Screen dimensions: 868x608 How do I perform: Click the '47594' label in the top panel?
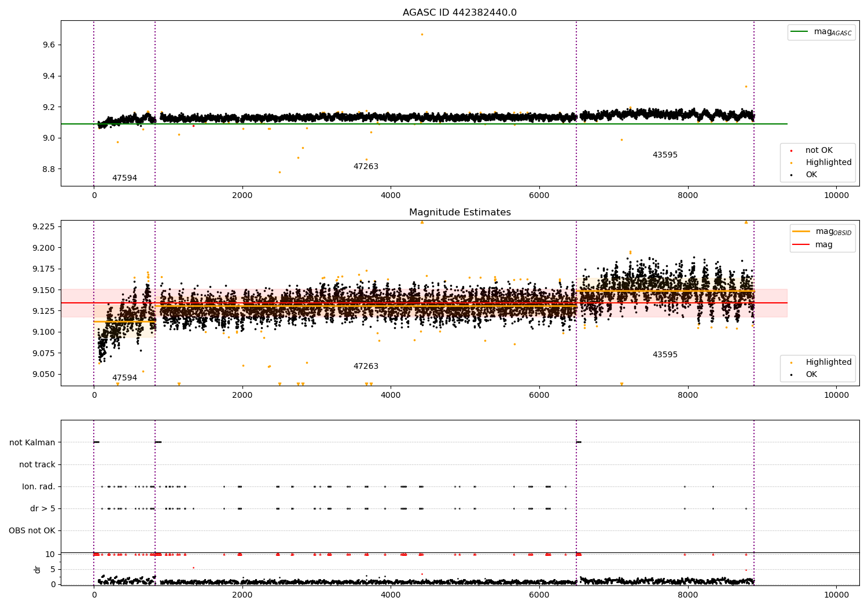coord(124,178)
